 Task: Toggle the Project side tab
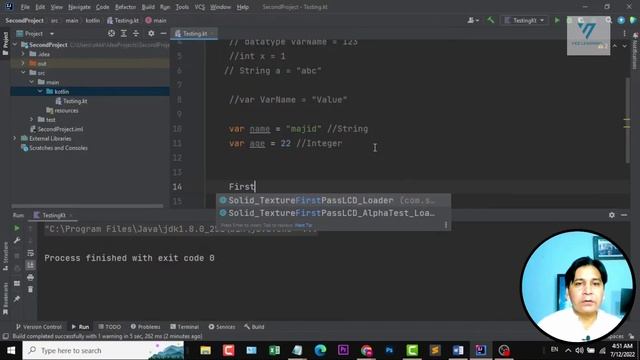pos(5,43)
